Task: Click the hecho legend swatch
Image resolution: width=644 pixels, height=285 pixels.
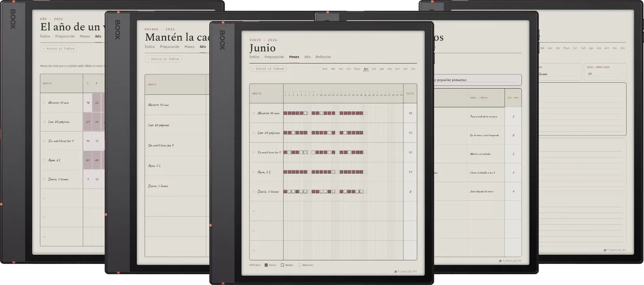Action: click(x=267, y=265)
